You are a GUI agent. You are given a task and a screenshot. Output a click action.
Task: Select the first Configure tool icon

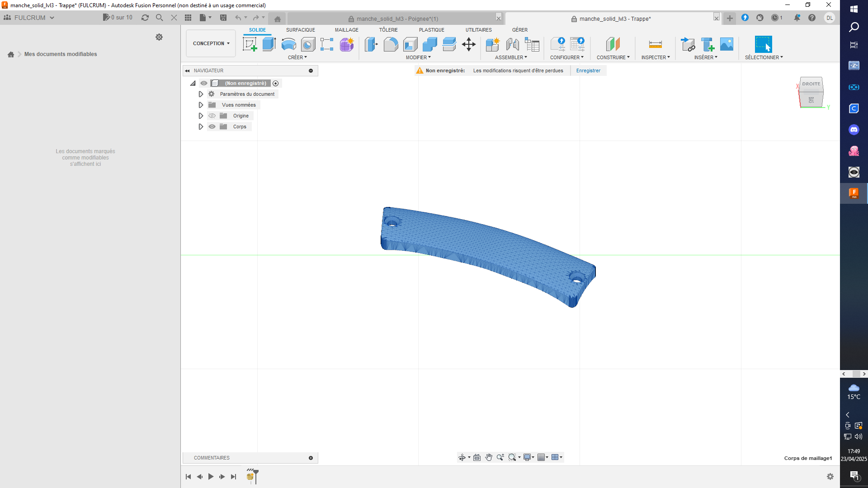tap(558, 44)
